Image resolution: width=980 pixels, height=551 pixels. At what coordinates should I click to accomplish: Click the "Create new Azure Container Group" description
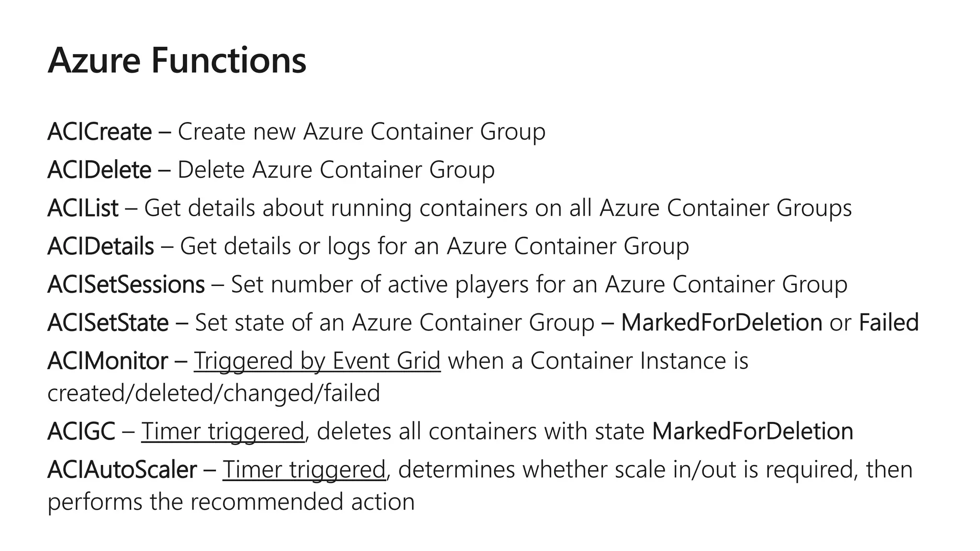[361, 132]
